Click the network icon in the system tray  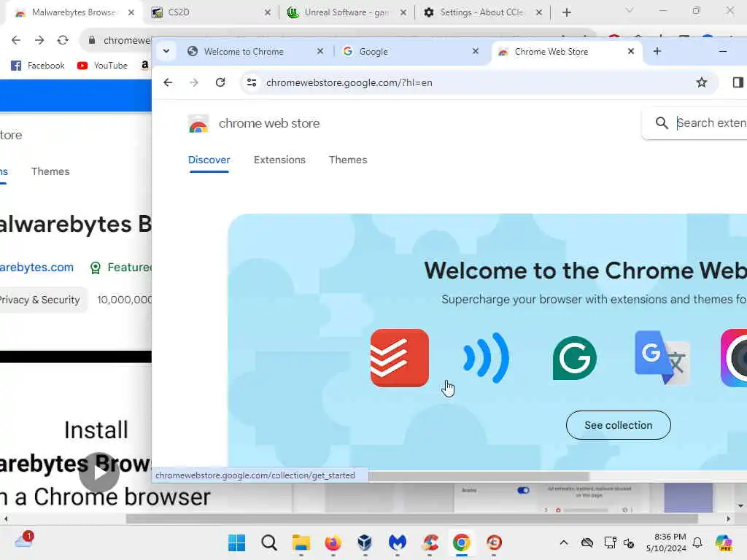tap(610, 542)
